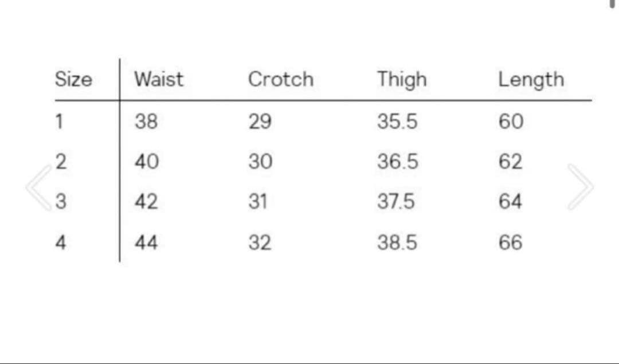Click the scrollbar handle in the top-right corner

[x=612, y=3]
